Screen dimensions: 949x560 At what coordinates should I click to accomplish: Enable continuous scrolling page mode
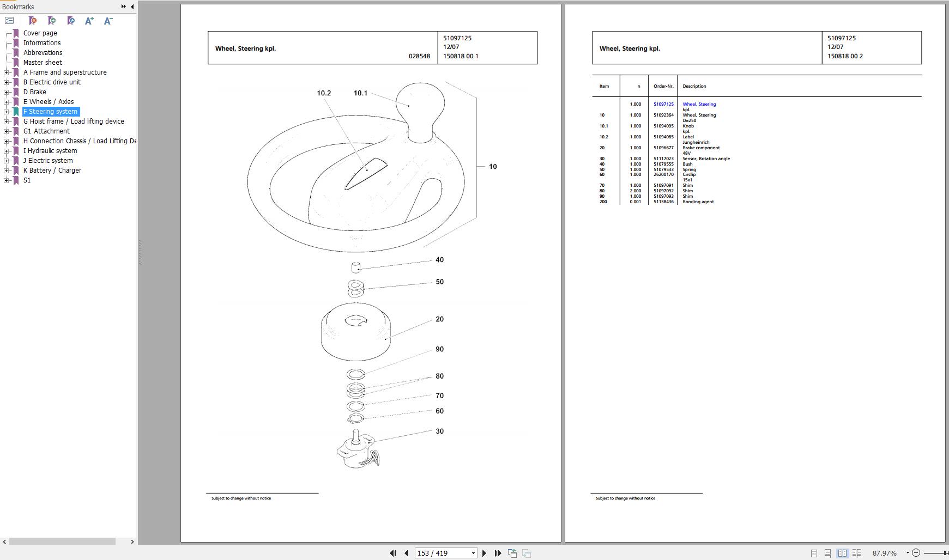[x=827, y=553]
